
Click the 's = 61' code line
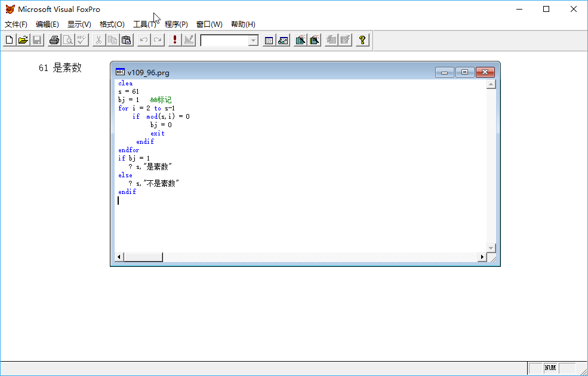(x=128, y=91)
